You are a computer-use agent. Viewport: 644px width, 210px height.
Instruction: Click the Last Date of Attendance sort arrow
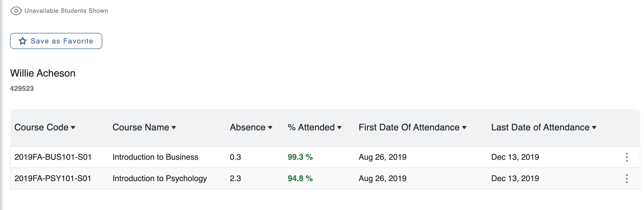pyautogui.click(x=594, y=128)
